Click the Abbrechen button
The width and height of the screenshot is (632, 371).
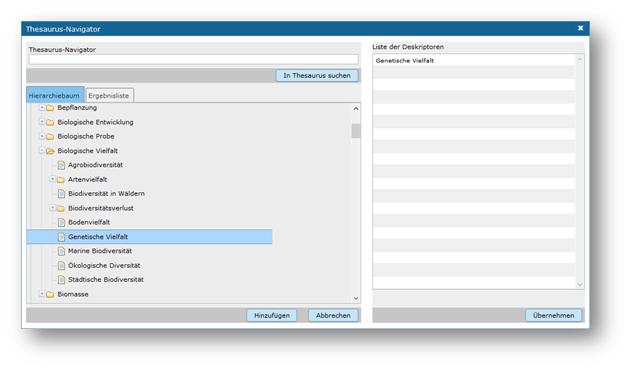333,315
